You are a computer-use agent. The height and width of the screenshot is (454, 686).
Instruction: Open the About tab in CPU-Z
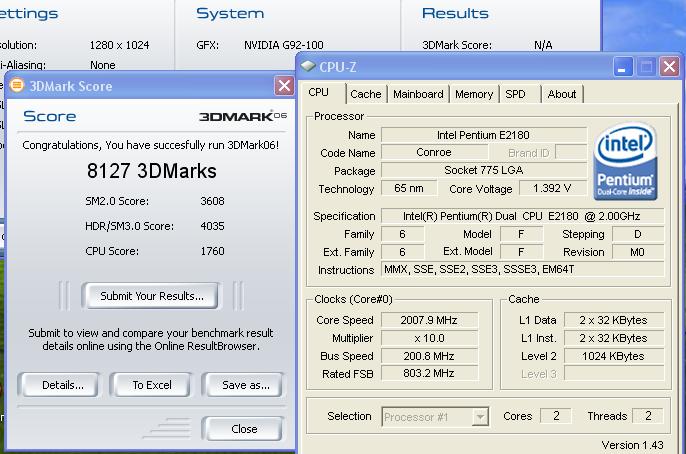[562, 94]
